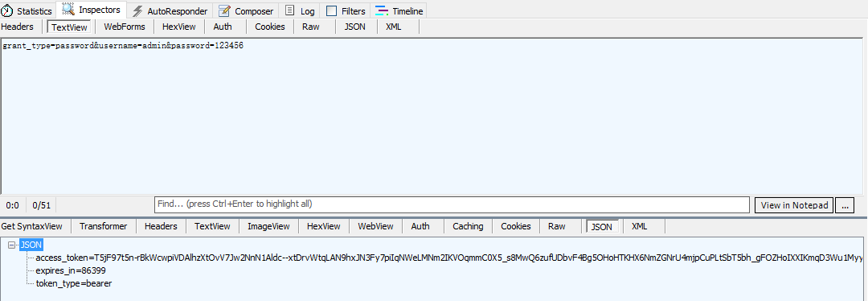Open request JSON tab

click(x=355, y=27)
